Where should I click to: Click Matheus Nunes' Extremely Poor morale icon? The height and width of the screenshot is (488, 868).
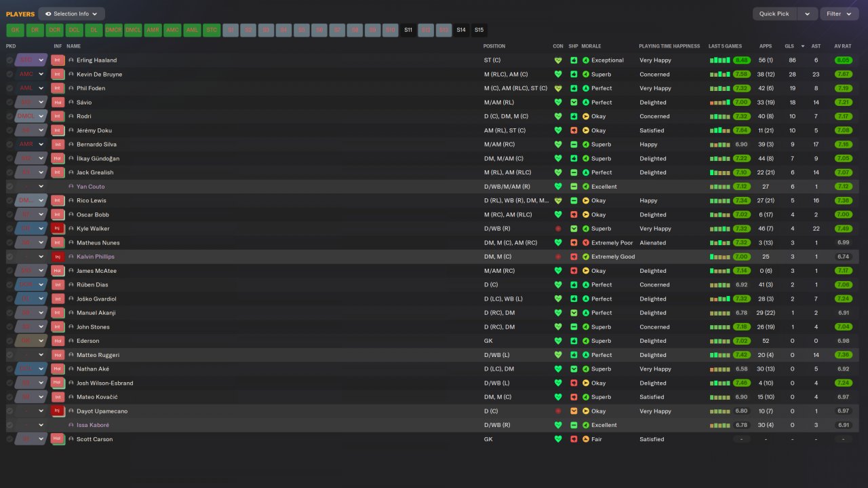tap(586, 242)
